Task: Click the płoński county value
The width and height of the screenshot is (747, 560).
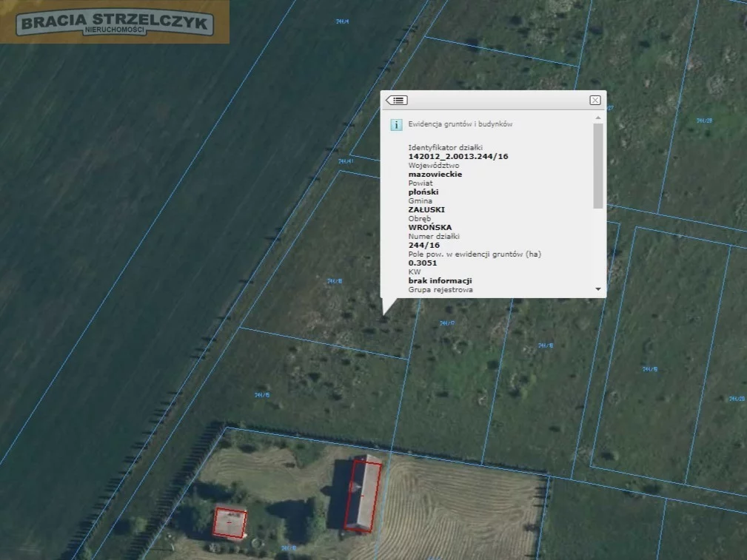Action: pyautogui.click(x=423, y=192)
